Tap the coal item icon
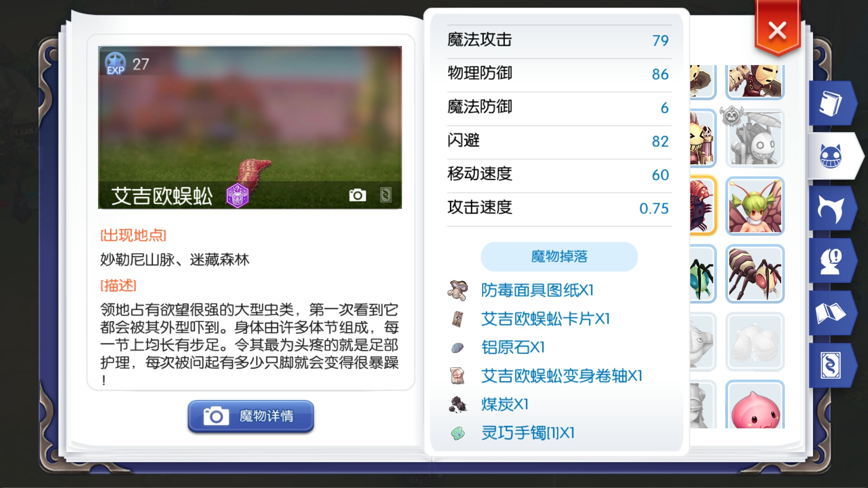The image size is (868, 488). [x=458, y=404]
